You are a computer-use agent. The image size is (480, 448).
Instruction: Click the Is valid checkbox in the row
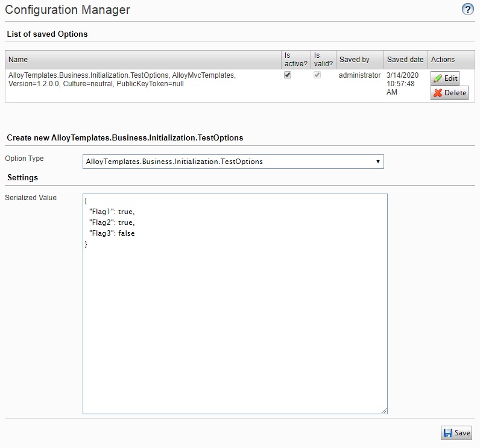(317, 75)
